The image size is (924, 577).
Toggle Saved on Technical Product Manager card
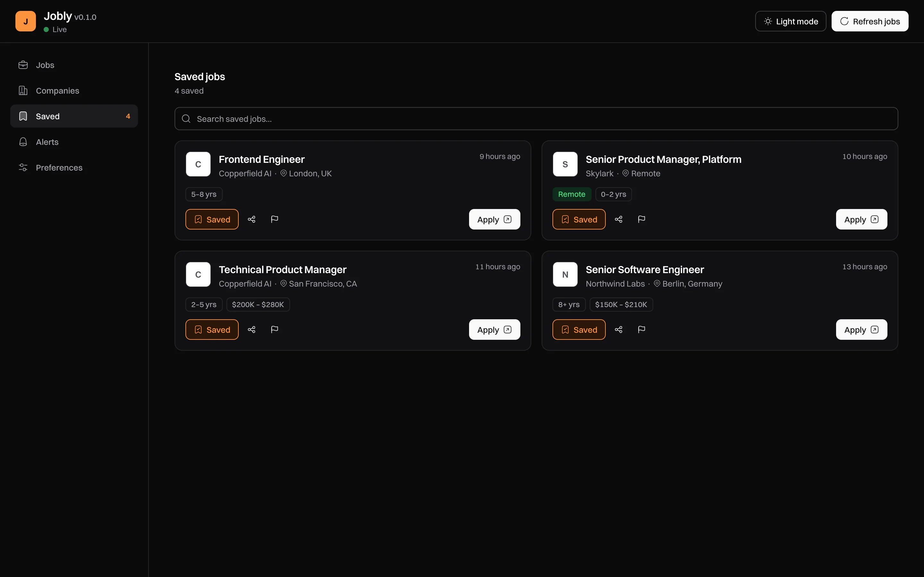click(x=212, y=330)
